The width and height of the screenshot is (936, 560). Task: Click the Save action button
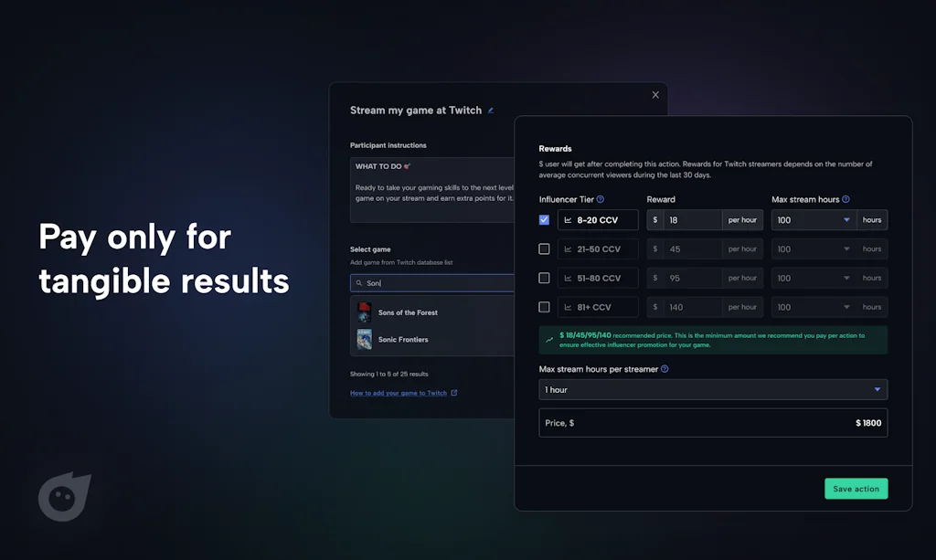coord(856,489)
